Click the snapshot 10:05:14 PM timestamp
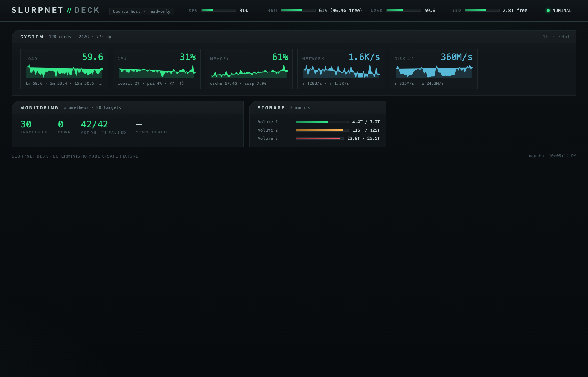 tap(551, 156)
